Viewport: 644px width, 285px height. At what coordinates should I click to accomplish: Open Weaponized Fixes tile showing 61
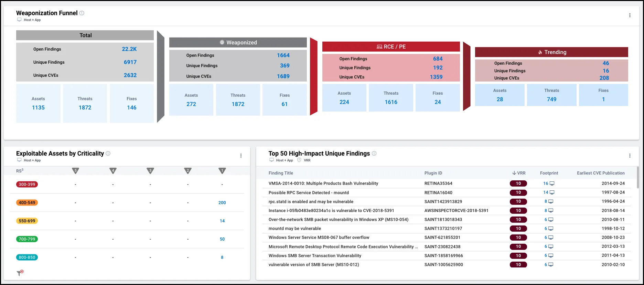point(285,100)
